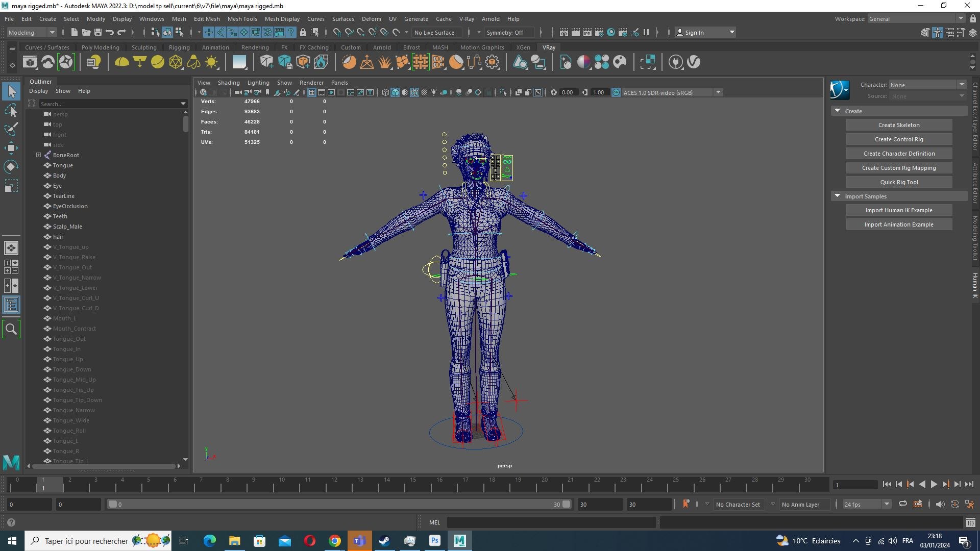Select the Scalp_Male node in Outliner
Image resolution: width=980 pixels, height=551 pixels.
[x=67, y=227]
